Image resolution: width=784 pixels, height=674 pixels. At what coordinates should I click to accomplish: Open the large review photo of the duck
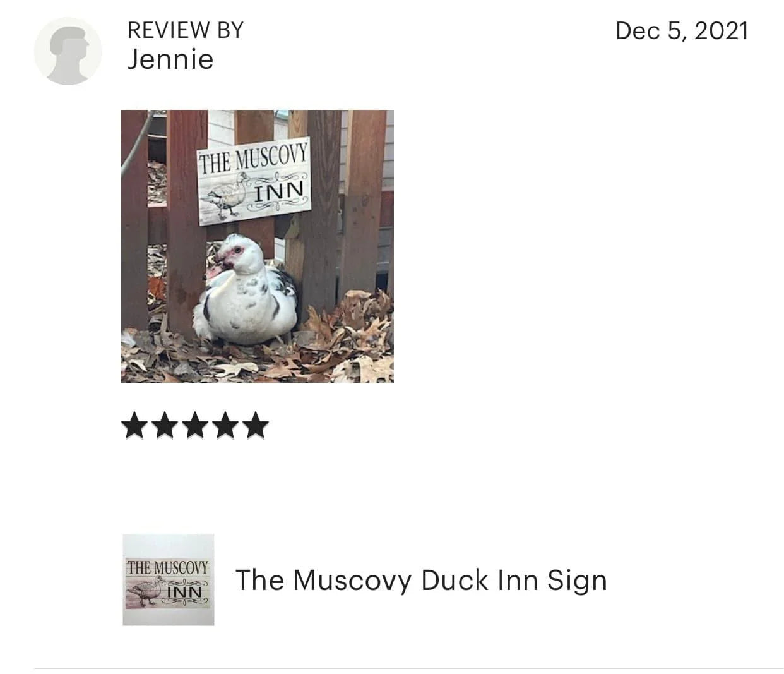point(258,246)
